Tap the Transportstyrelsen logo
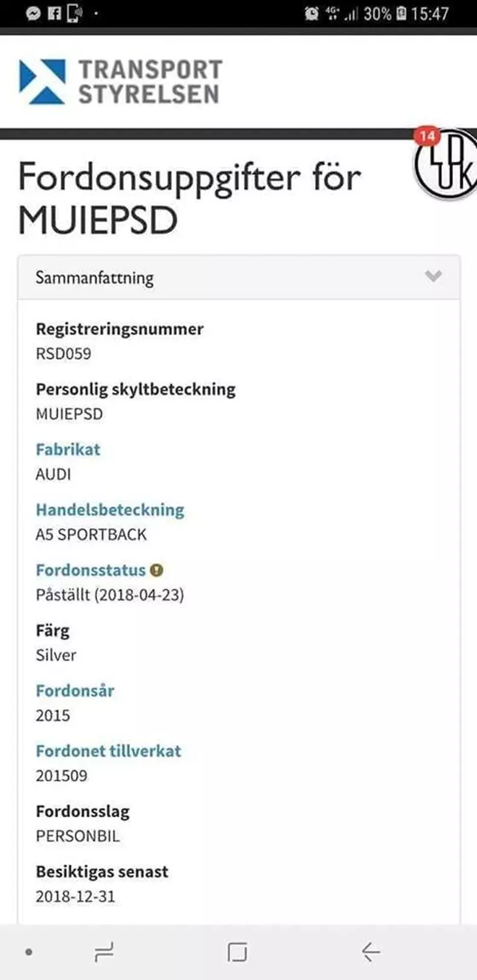This screenshot has width=477, height=980. coord(121,81)
